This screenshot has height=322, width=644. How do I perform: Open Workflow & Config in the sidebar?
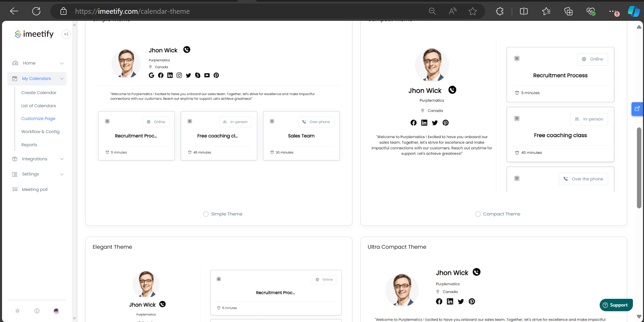click(x=40, y=132)
